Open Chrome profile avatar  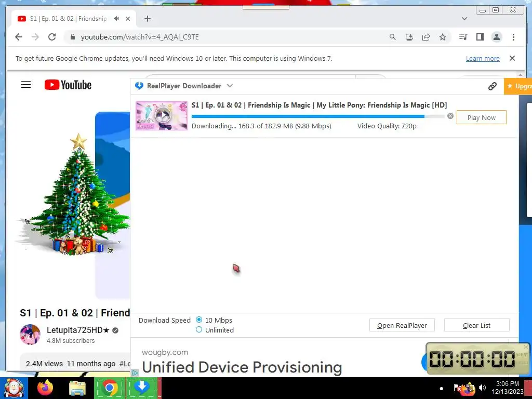pyautogui.click(x=496, y=37)
